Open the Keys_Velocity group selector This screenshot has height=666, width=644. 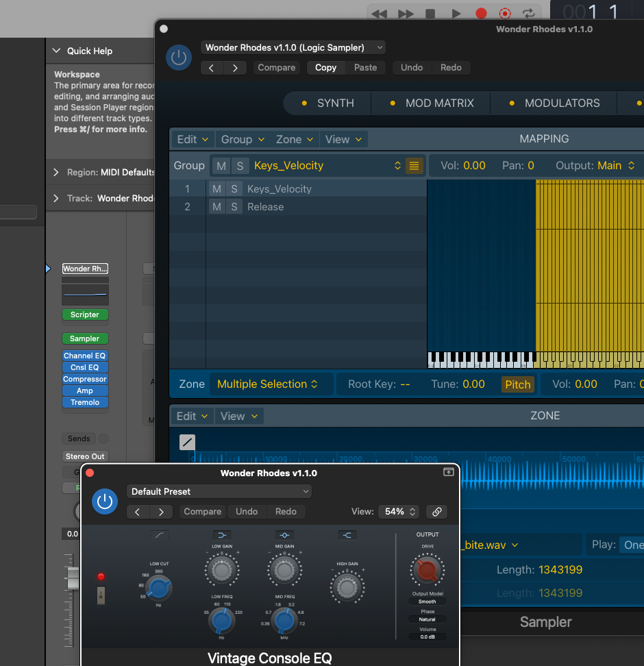(x=327, y=166)
